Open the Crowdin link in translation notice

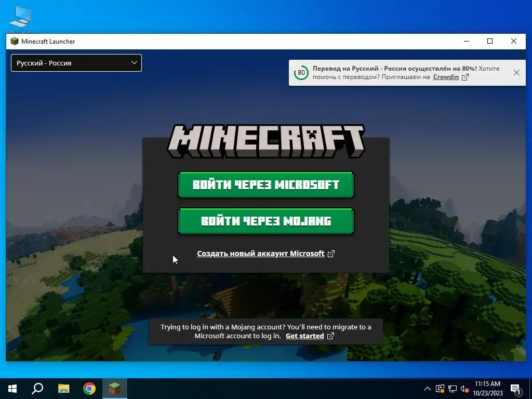[x=446, y=77]
